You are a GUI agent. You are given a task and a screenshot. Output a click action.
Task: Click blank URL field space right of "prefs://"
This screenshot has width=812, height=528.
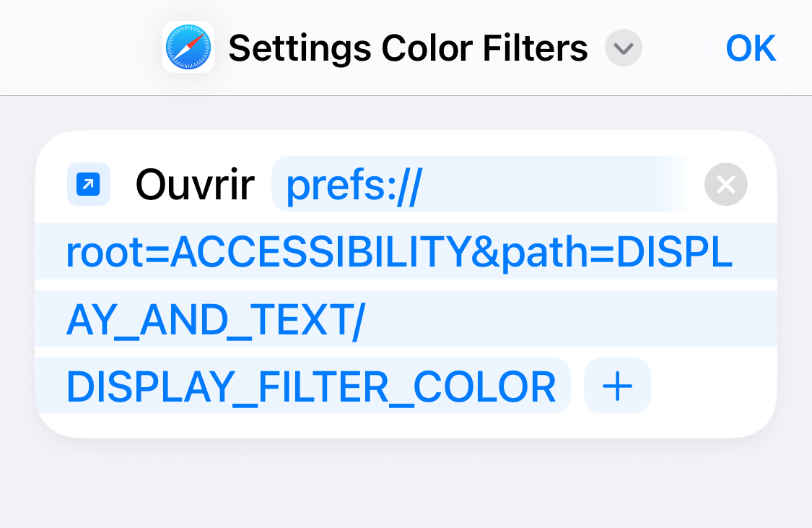[549, 186]
